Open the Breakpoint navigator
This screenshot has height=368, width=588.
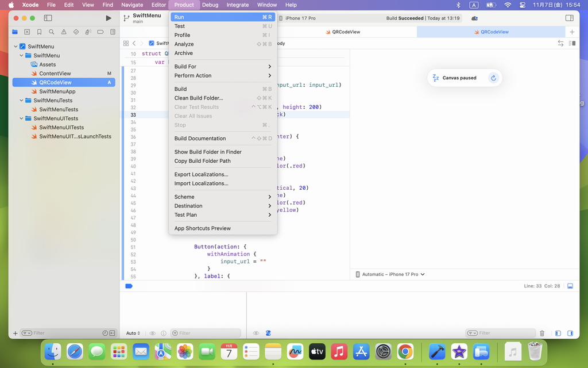pyautogui.click(x=100, y=32)
